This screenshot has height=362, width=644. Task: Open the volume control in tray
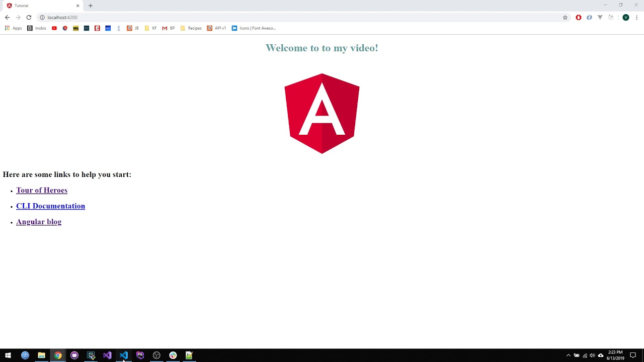[592, 355]
